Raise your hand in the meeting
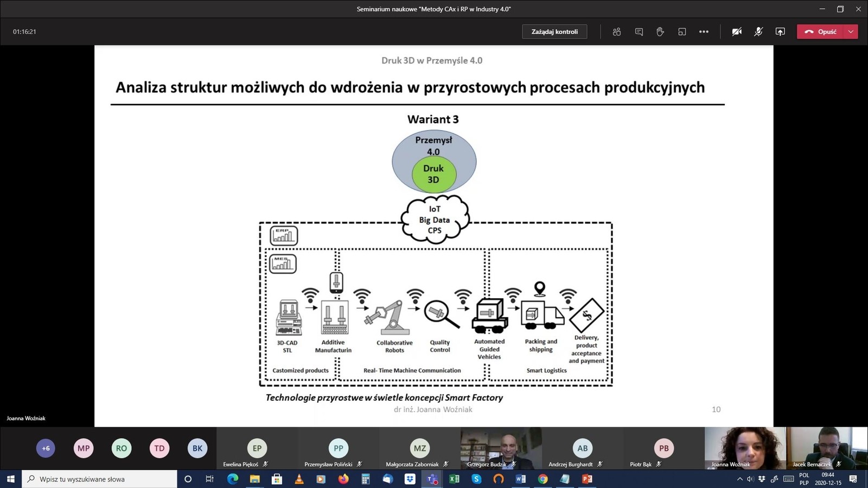This screenshot has width=868, height=488. point(660,32)
